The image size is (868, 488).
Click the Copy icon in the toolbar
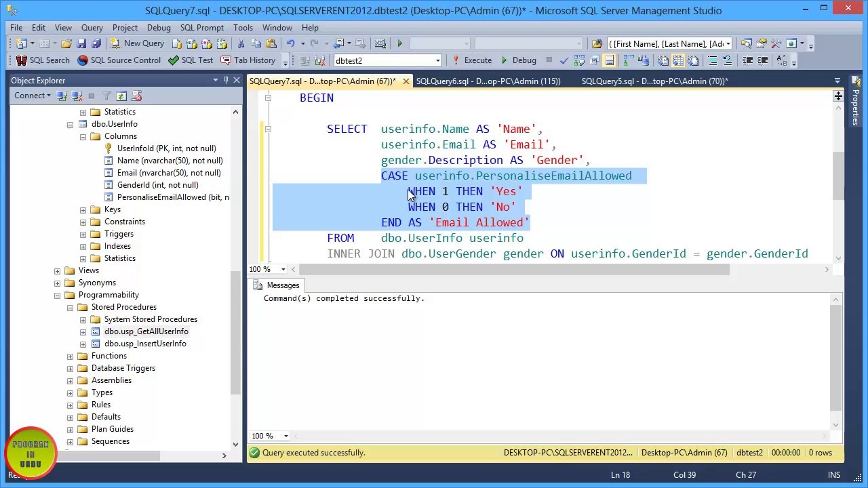click(x=256, y=43)
